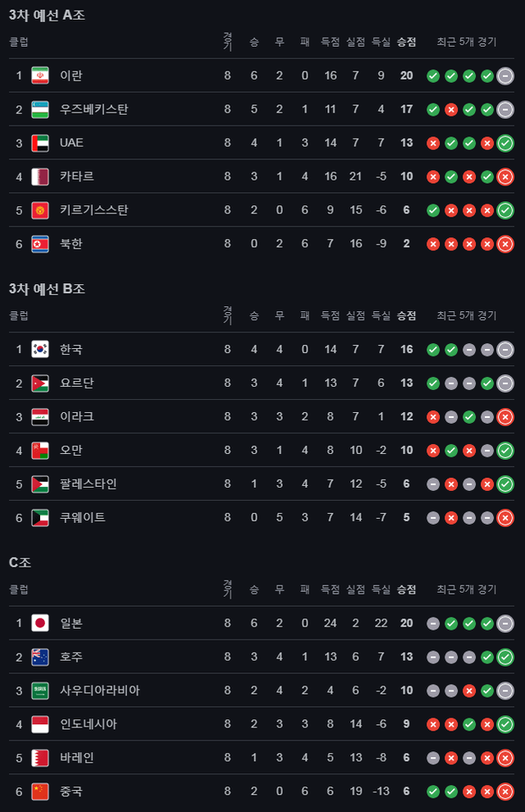Click the Iran flag icon

pyautogui.click(x=40, y=76)
